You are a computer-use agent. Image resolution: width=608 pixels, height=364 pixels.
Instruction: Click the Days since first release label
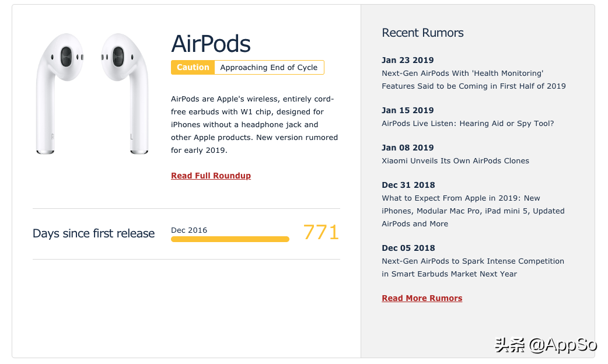[x=94, y=233]
